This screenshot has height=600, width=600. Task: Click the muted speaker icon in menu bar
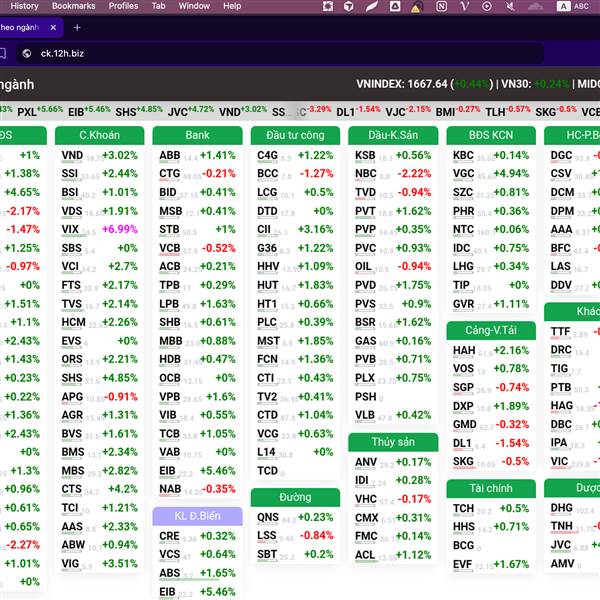(510, 6)
